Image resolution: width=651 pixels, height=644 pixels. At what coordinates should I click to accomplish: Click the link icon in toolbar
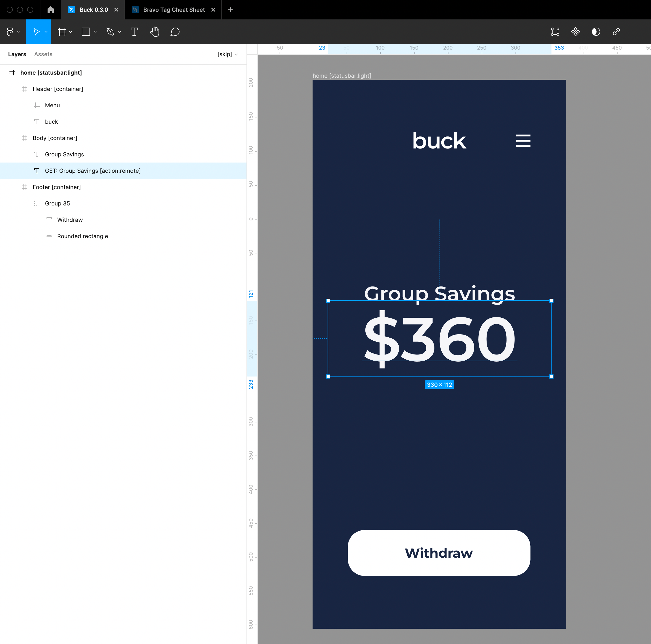click(616, 32)
